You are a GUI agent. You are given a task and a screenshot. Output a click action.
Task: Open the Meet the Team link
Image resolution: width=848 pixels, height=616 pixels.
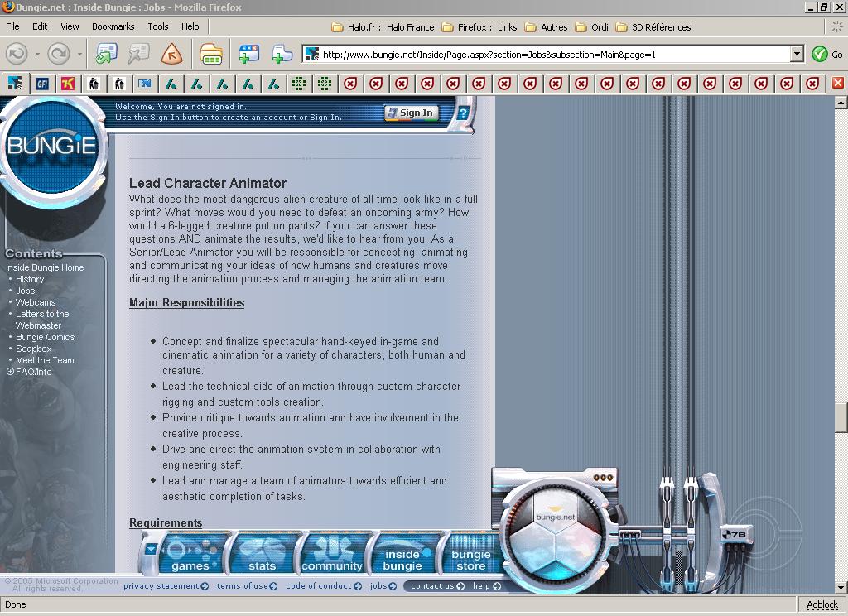45,360
